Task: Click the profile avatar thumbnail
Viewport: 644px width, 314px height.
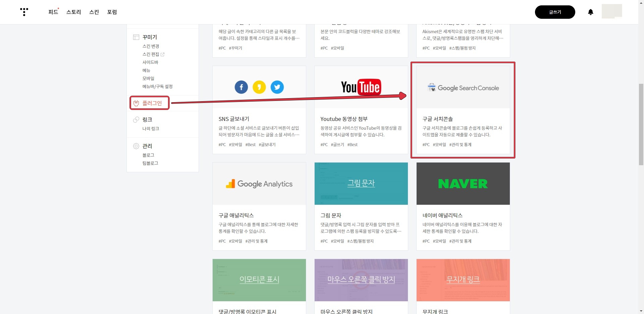Action: pos(612,11)
